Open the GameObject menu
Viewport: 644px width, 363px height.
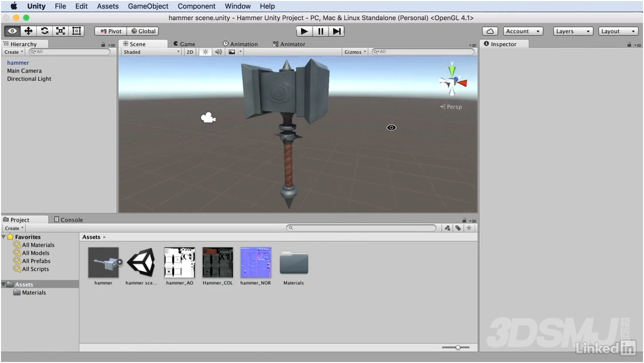click(148, 6)
